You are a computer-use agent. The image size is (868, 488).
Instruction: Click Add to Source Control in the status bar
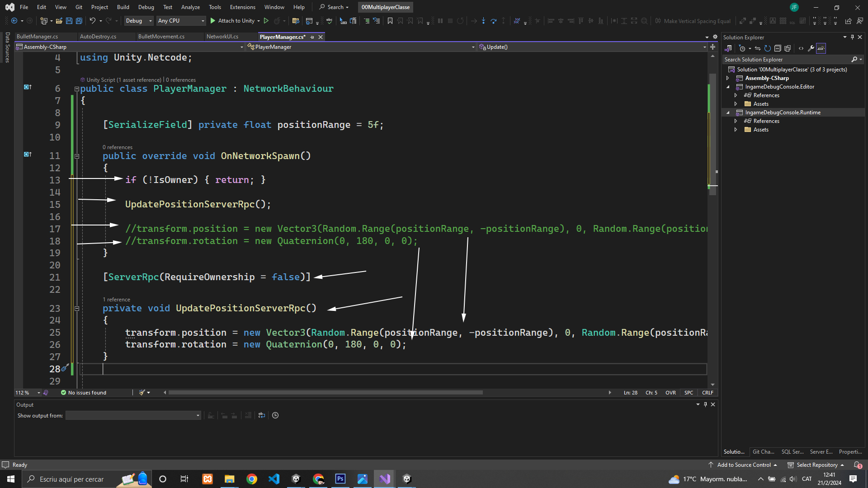coord(743,465)
